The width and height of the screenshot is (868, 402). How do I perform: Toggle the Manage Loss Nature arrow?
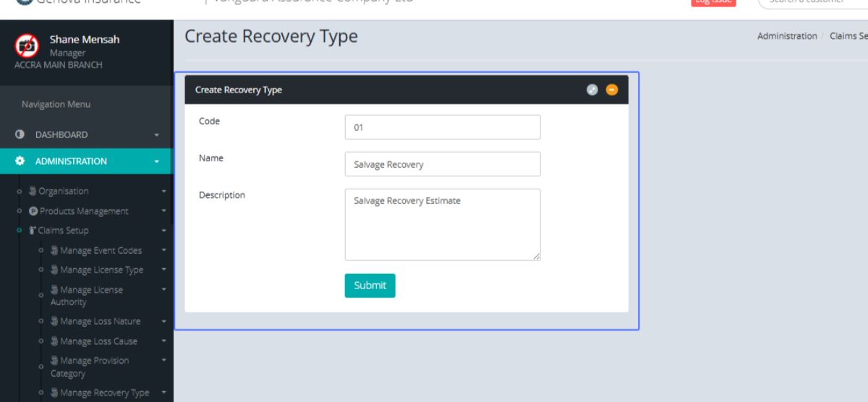pos(163,322)
